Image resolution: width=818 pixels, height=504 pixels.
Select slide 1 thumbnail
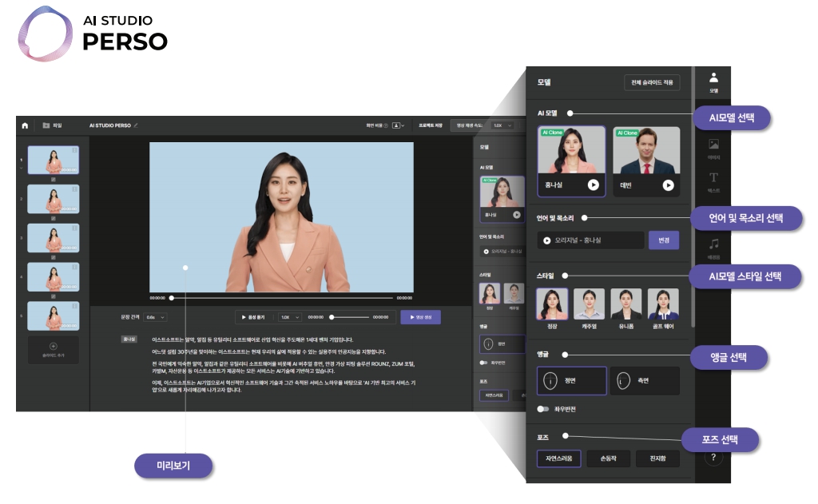[x=54, y=160]
